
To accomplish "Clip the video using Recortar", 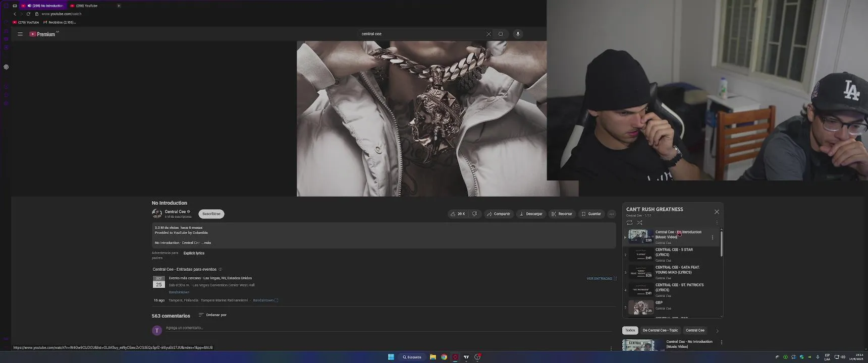I will point(562,214).
